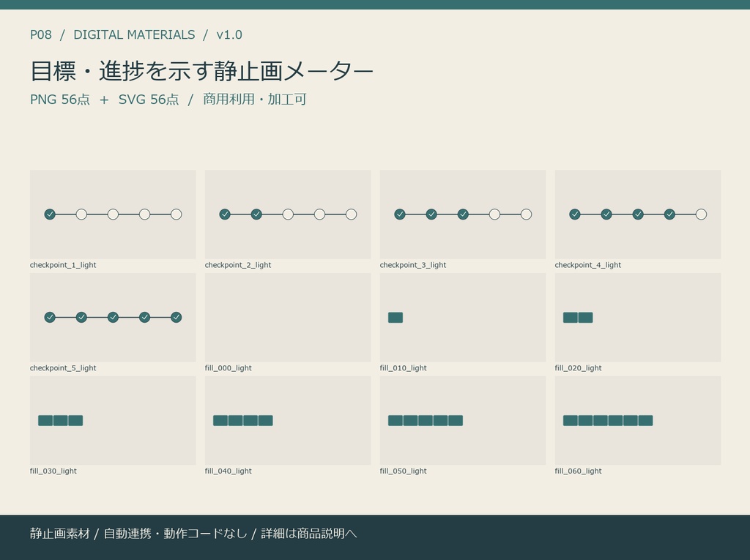The height and width of the screenshot is (560, 750).
Task: Click the label fill_030_light
Action: tap(53, 471)
